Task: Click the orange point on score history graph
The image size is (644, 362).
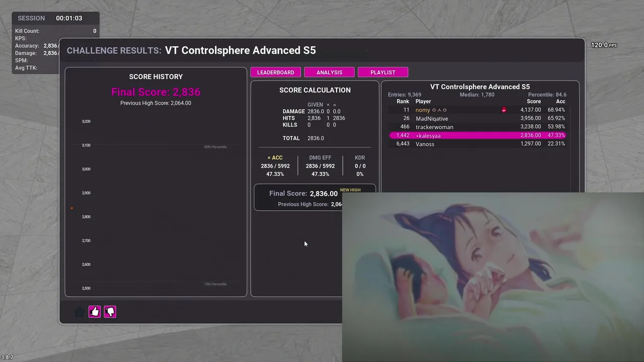Action: pos(72,208)
